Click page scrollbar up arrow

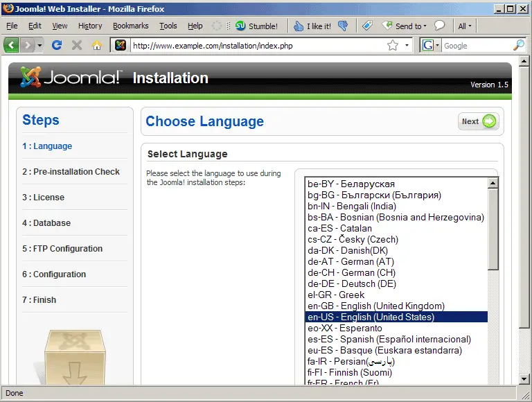coord(524,62)
